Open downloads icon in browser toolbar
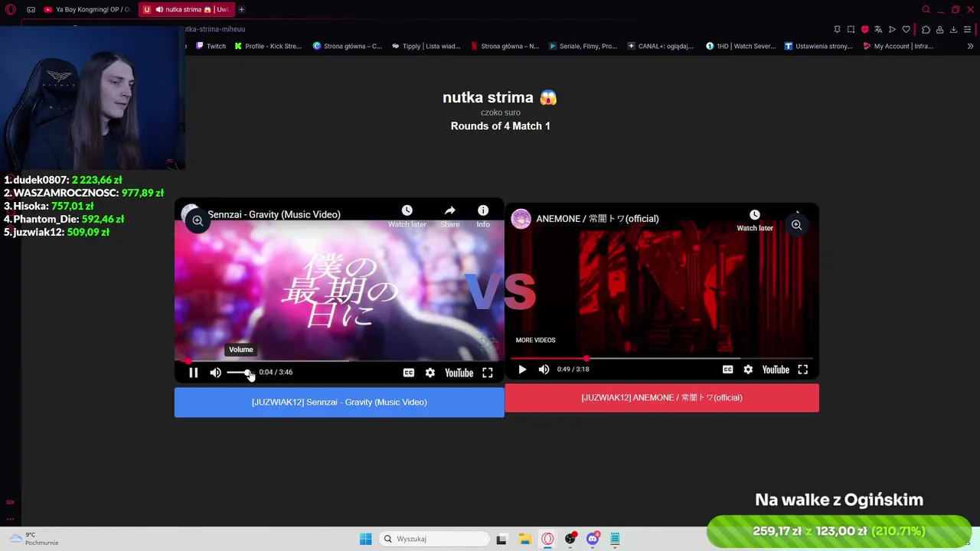This screenshot has height=551, width=980. tap(953, 29)
